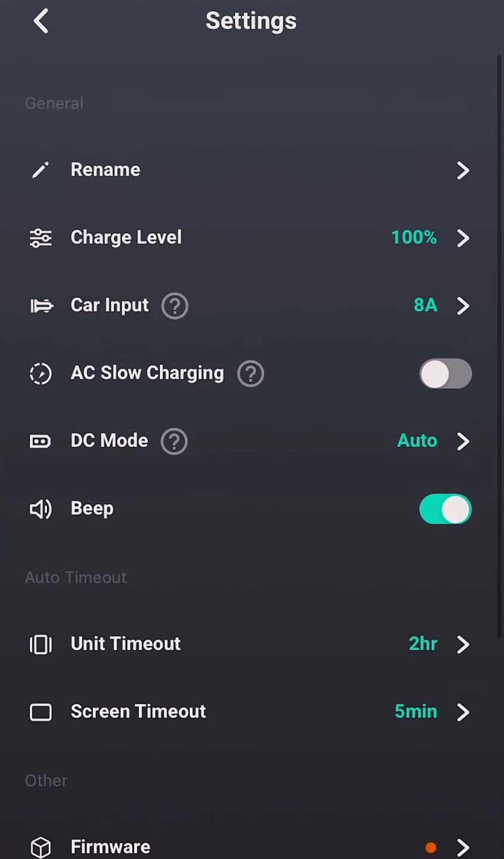Click the Unit Timeout device icon
Screen dimensions: 504x859
click(x=41, y=644)
